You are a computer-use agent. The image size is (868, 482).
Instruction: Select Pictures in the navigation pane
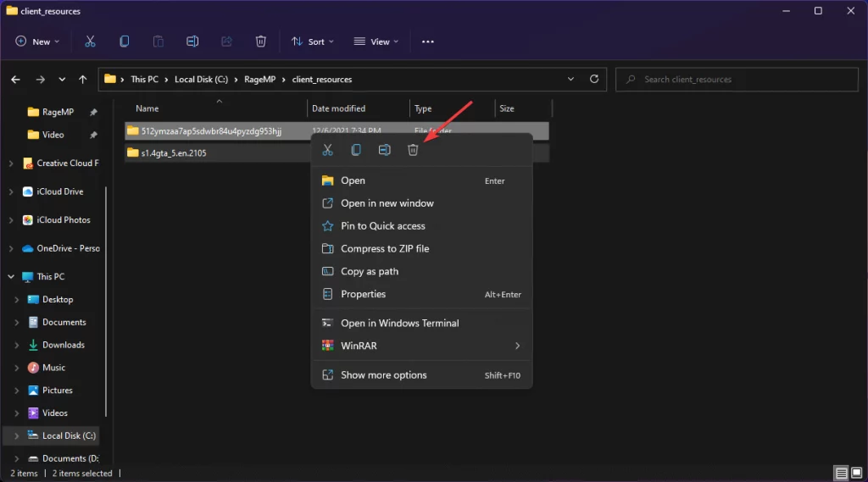click(57, 391)
